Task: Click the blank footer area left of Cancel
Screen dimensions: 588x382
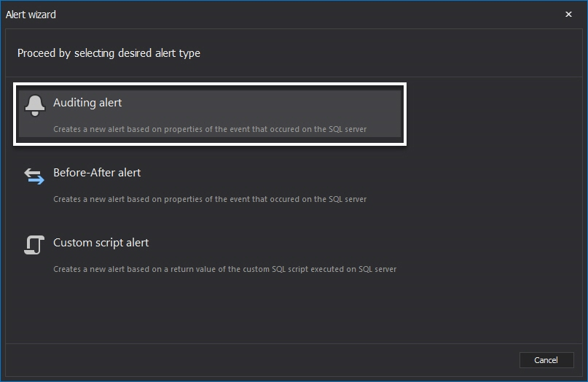Action: [x=262, y=360]
